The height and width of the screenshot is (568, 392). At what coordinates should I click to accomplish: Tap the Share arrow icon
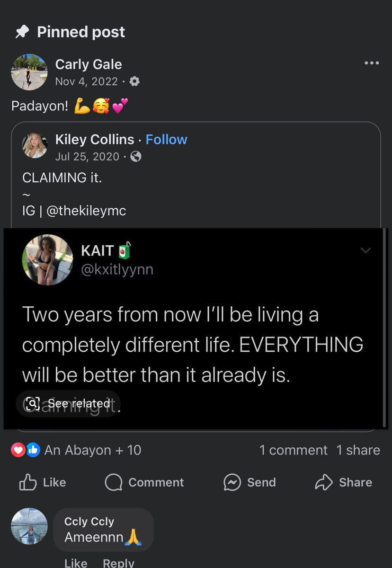coord(324,482)
